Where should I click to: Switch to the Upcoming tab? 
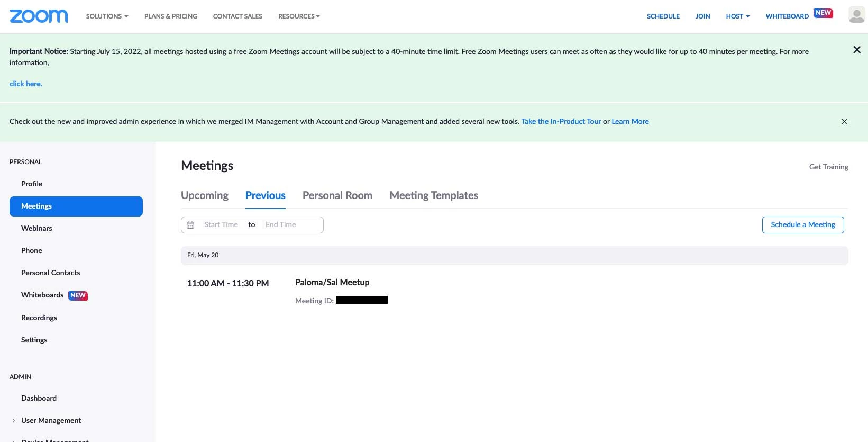click(x=205, y=195)
